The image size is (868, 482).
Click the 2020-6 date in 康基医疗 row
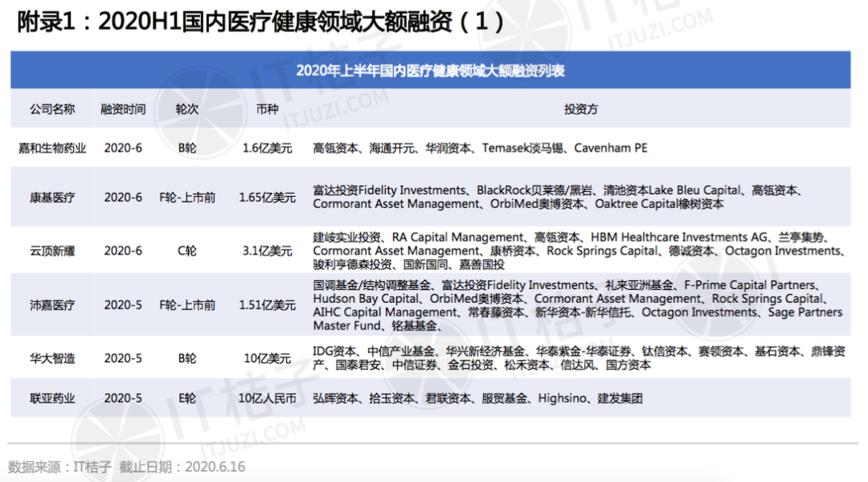pyautogui.click(x=123, y=198)
